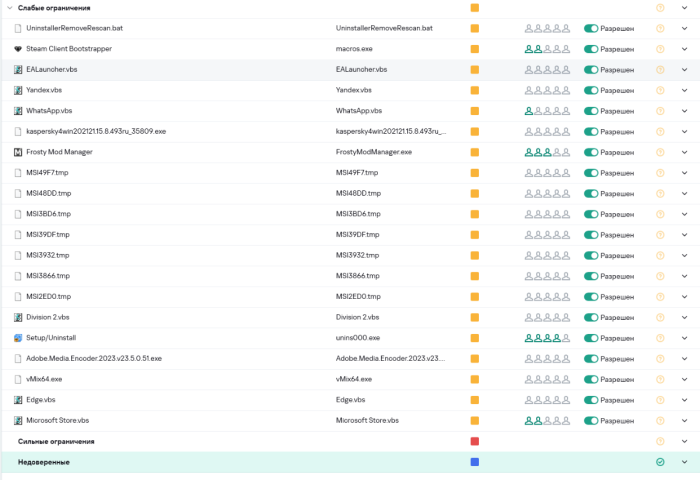Toggle the Разрешен switch for Division 2.vbs
Image resolution: width=700 pixels, height=480 pixels.
coord(591,317)
